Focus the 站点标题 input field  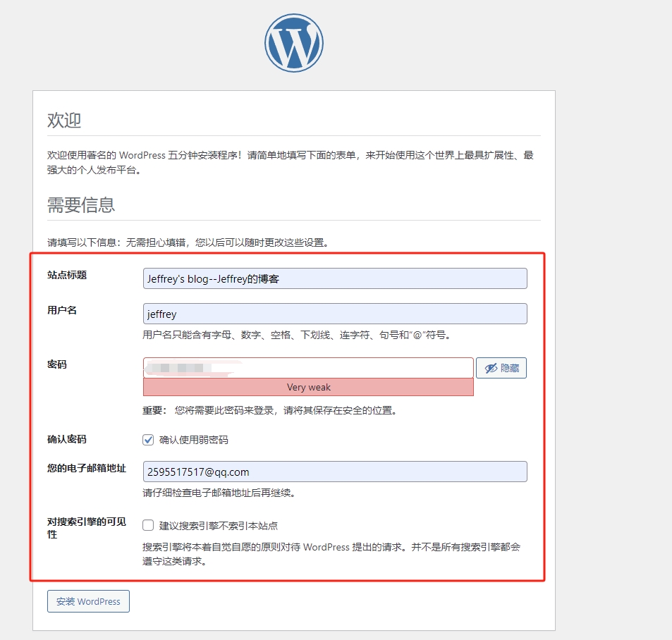[x=335, y=278]
